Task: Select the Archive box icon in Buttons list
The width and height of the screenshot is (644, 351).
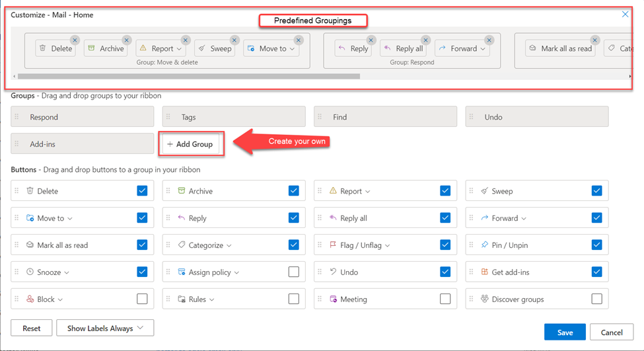Action: 181,190
